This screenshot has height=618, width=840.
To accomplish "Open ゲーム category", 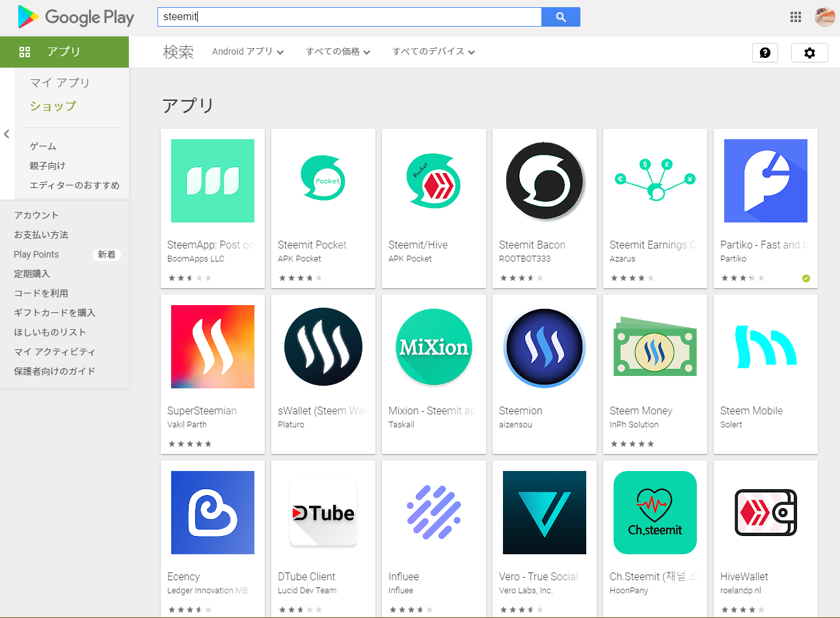I will tap(43, 146).
